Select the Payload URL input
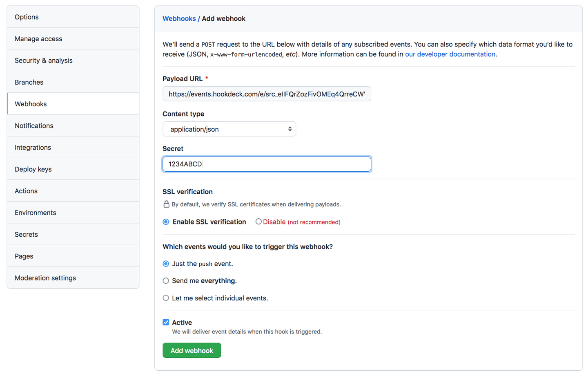 267,94
